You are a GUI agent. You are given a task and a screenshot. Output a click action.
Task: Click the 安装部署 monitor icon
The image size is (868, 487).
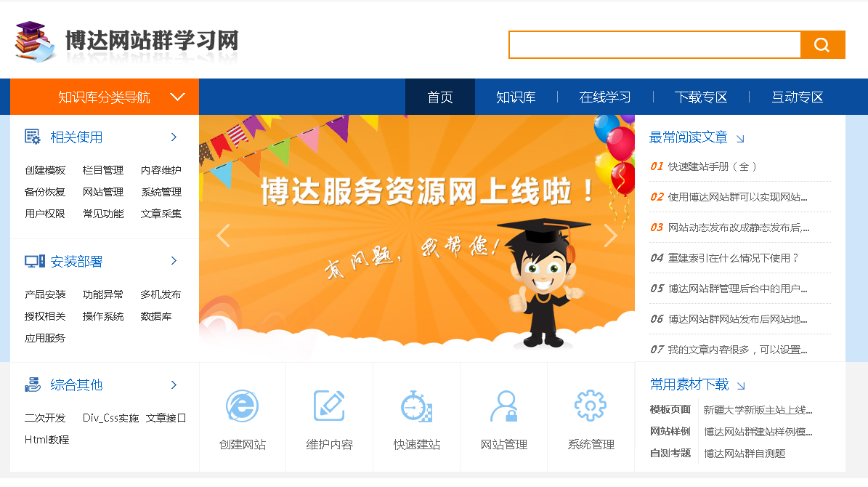coord(35,261)
